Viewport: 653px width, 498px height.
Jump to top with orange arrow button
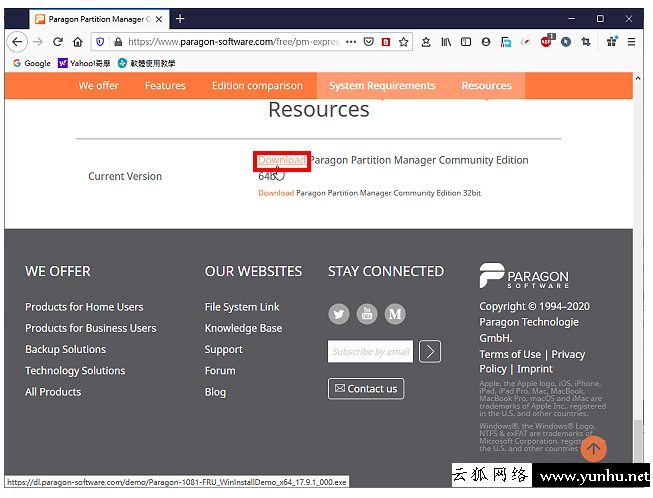click(x=593, y=448)
